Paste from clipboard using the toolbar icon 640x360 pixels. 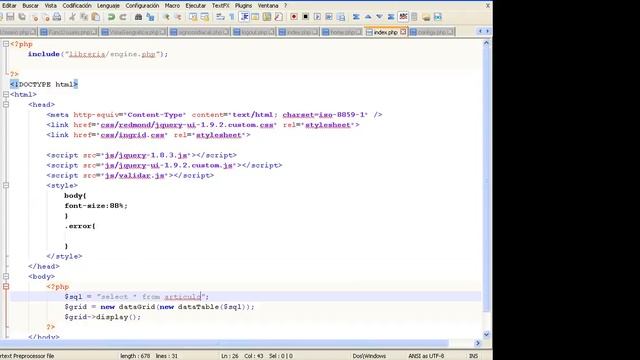(96, 17)
